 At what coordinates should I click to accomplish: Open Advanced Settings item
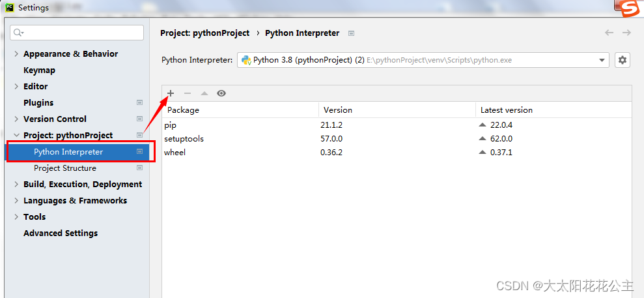coord(61,233)
